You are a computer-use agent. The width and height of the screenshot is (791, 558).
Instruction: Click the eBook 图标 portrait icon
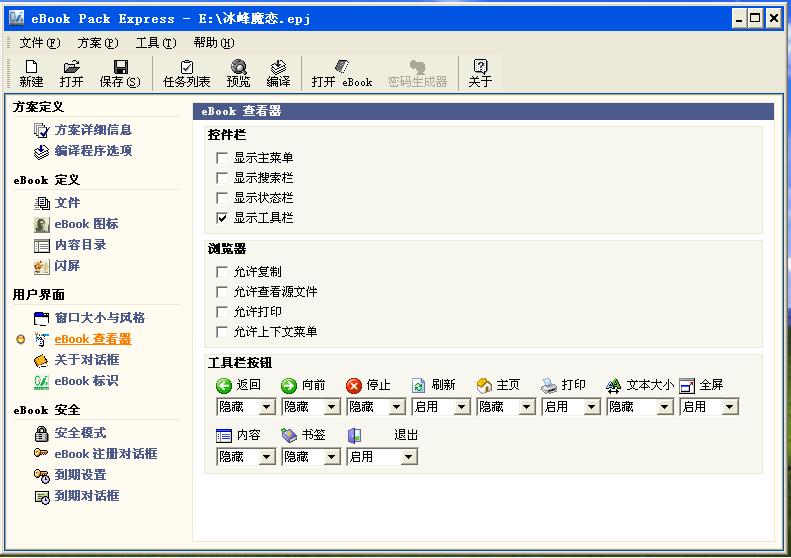(41, 225)
